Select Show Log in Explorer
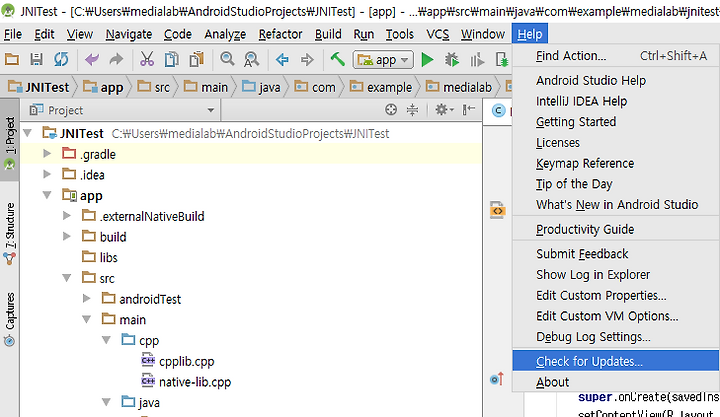This screenshot has height=417, width=720. pyautogui.click(x=615, y=275)
